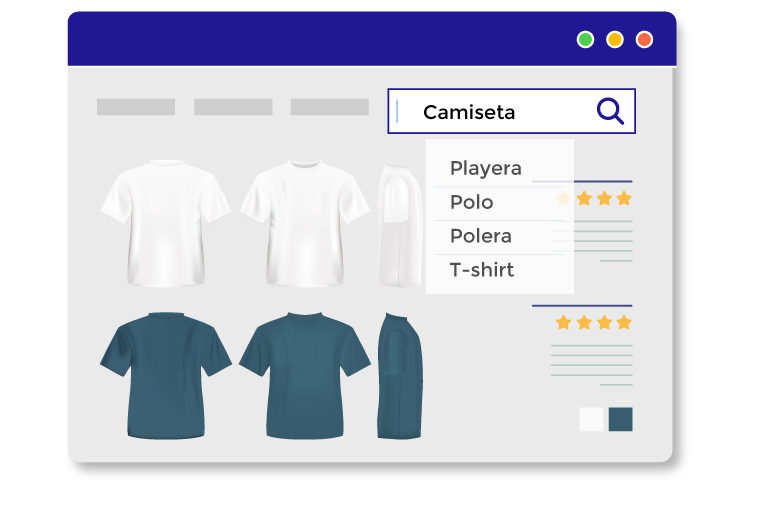This screenshot has height=531, width=769.
Task: Choose the white color swatch
Action: pos(591,419)
